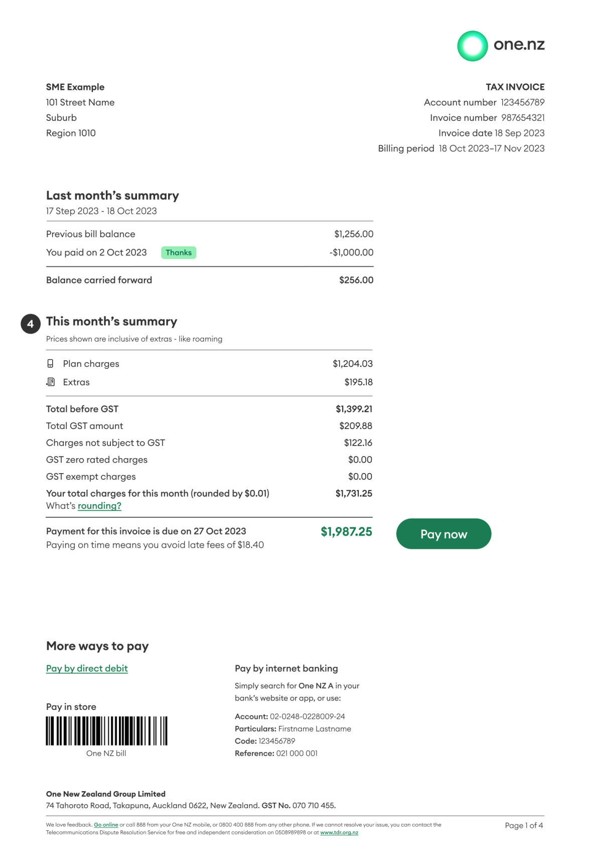The height and width of the screenshot is (868, 592).
Task: Click the Last month's summary heading
Action: click(x=112, y=195)
